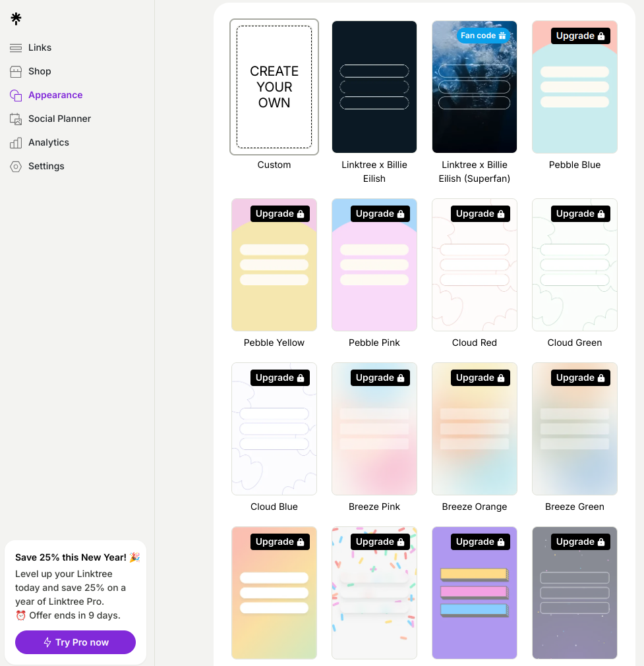The height and width of the screenshot is (666, 644).
Task: Click the Analytics bar chart icon
Action: coord(16,143)
